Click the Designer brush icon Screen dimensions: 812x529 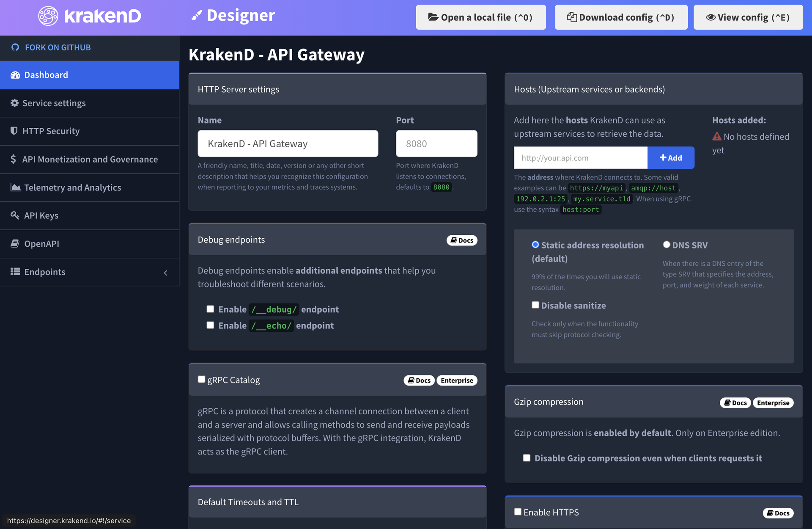[x=197, y=16]
